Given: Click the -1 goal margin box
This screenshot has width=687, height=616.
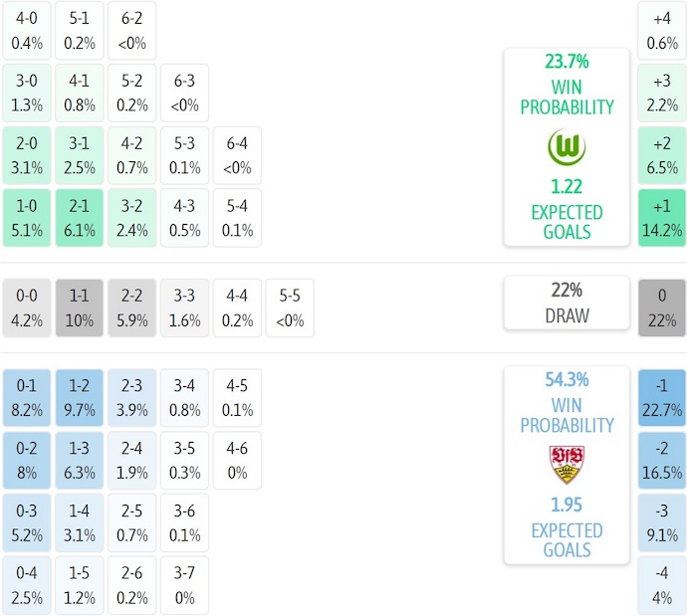Looking at the screenshot, I should tap(661, 397).
